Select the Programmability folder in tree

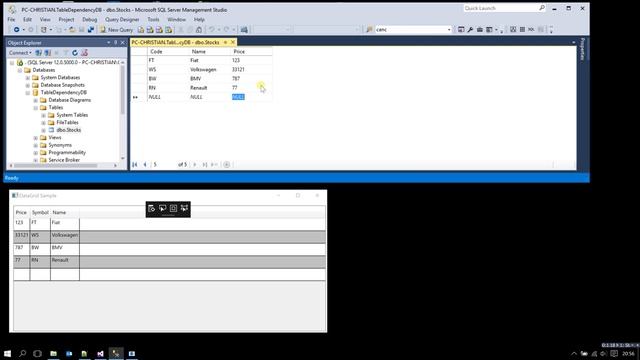67,152
